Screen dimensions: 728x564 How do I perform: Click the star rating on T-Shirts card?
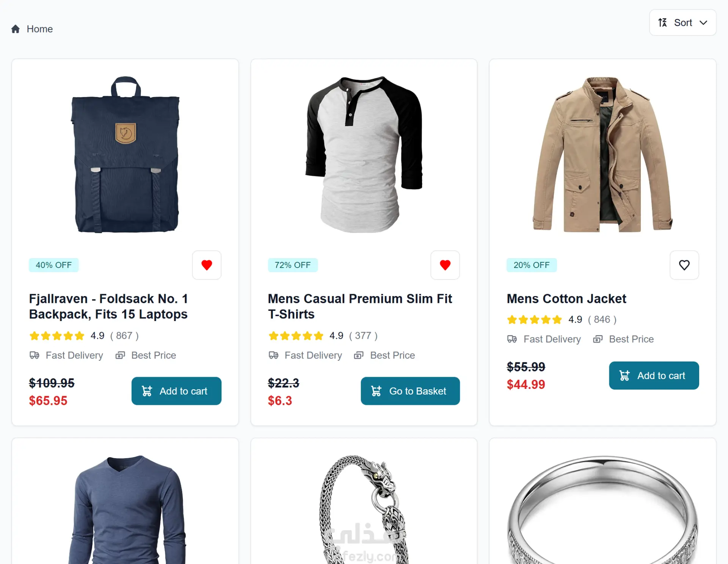tap(296, 336)
